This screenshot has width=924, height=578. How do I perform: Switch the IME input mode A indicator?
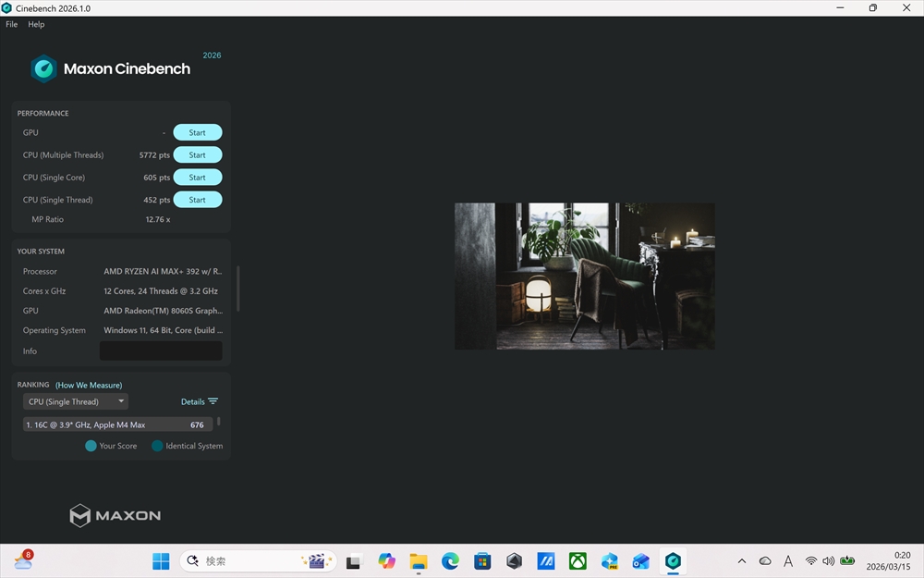[788, 561]
